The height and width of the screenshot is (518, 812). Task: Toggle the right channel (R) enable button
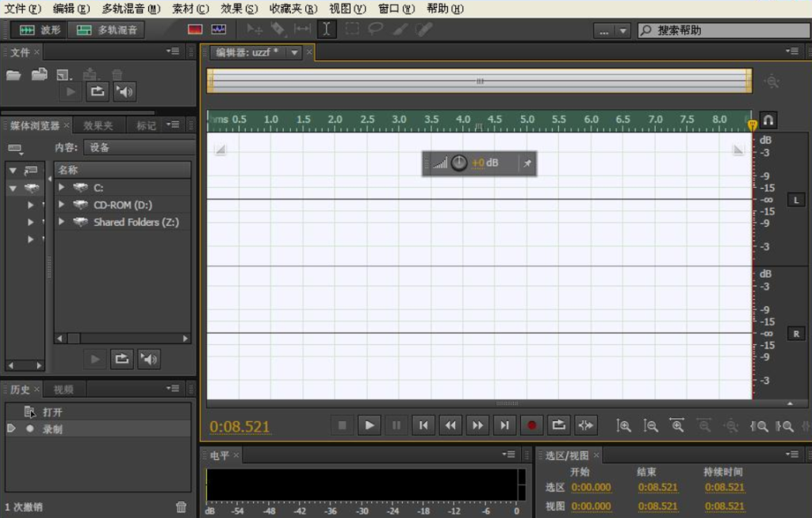(x=796, y=334)
